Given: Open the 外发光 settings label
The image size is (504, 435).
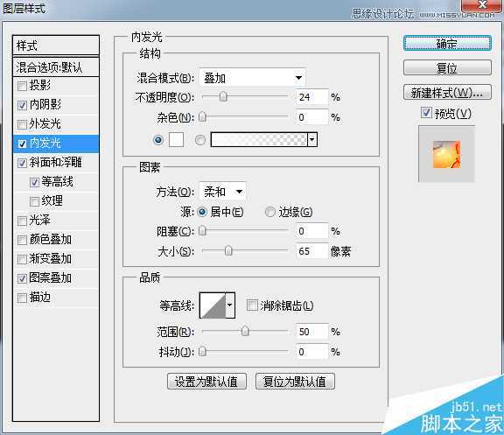Looking at the screenshot, I should (45, 123).
